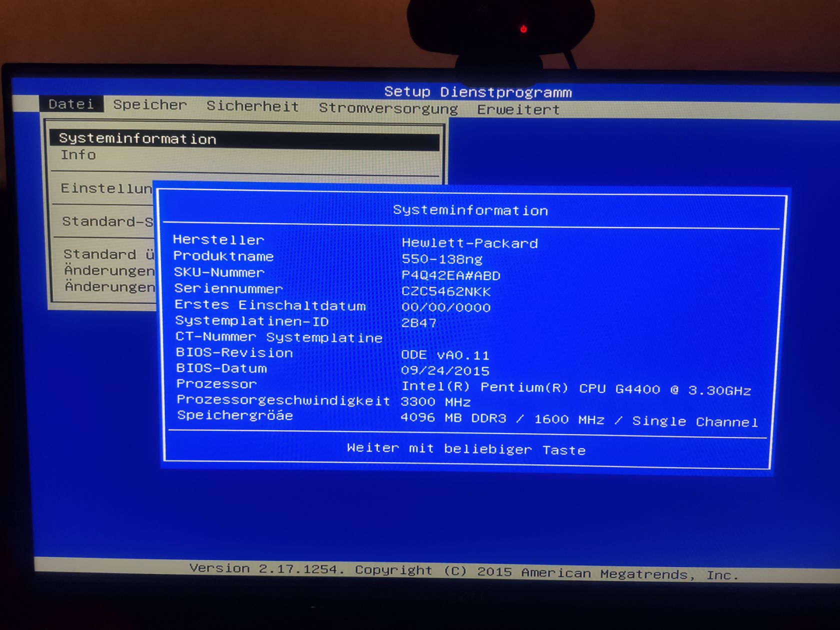
Task: Click the Erstes Einschaltdatum label
Action: pyautogui.click(x=270, y=305)
